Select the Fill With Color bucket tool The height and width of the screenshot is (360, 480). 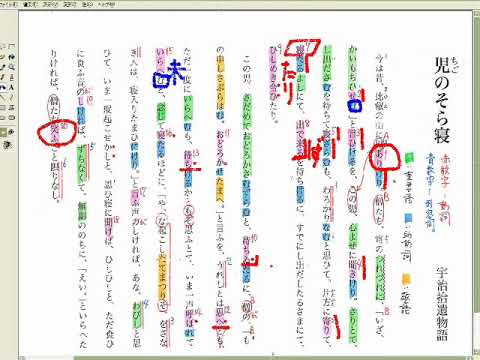coord(12,56)
